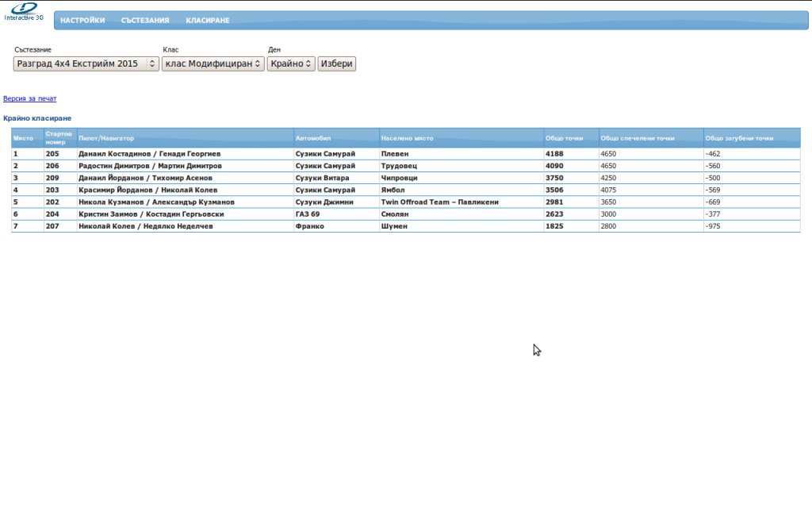This screenshot has height=508, width=812.
Task: Select row with Данаил Костадинов / Генади Георгиев
Action: (150, 154)
